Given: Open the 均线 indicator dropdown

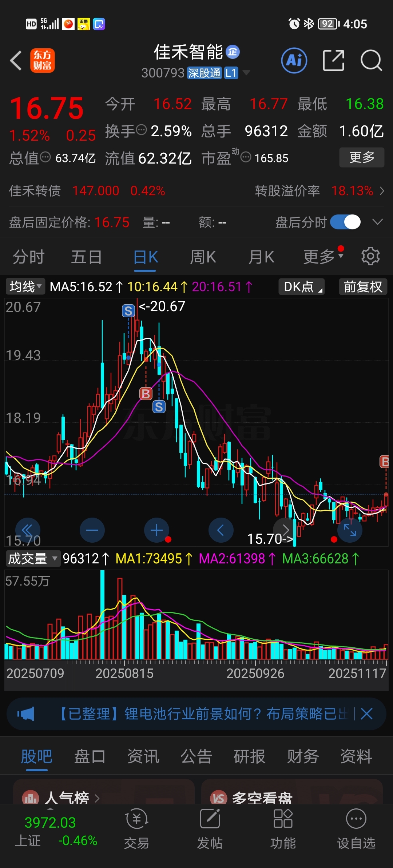Looking at the screenshot, I should (25, 286).
